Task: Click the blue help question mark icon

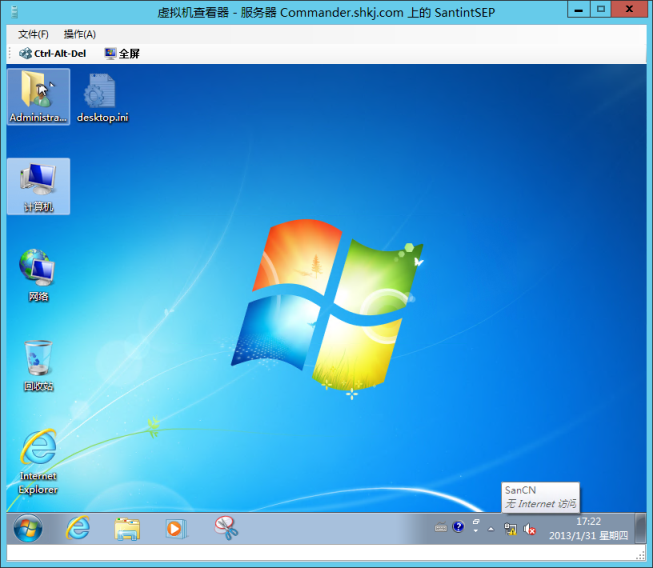Action: (459, 527)
